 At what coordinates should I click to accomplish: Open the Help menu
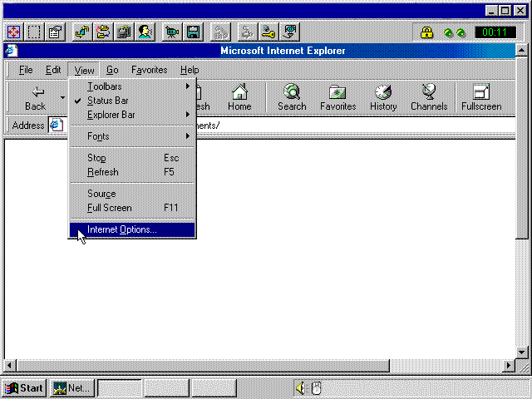[x=190, y=70]
